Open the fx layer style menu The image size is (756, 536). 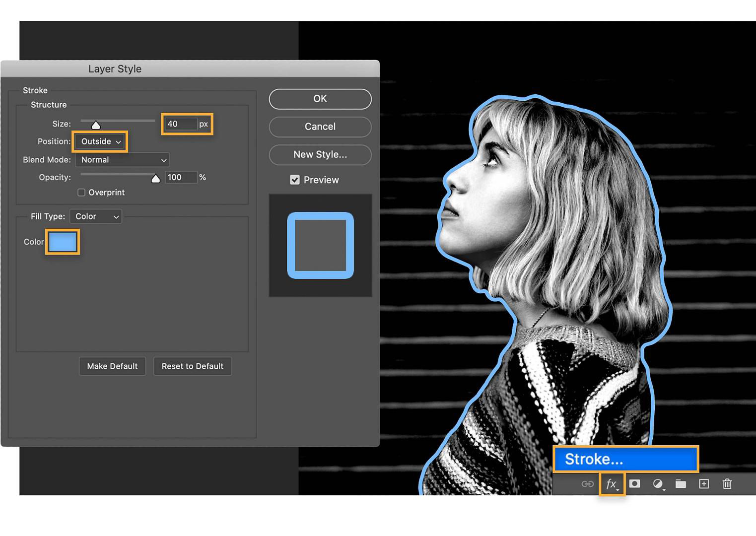coord(612,484)
